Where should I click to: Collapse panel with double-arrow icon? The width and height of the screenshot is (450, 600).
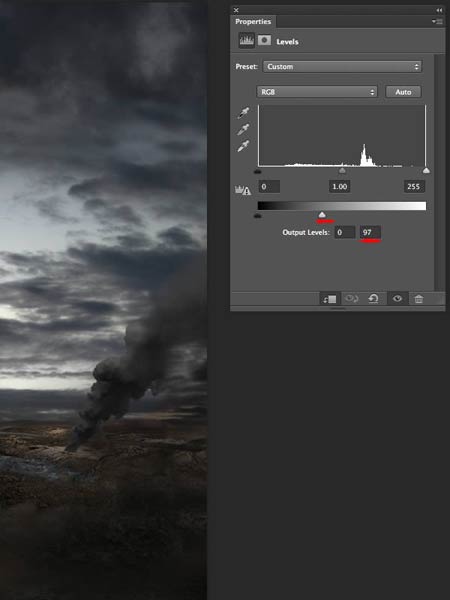pyautogui.click(x=439, y=10)
